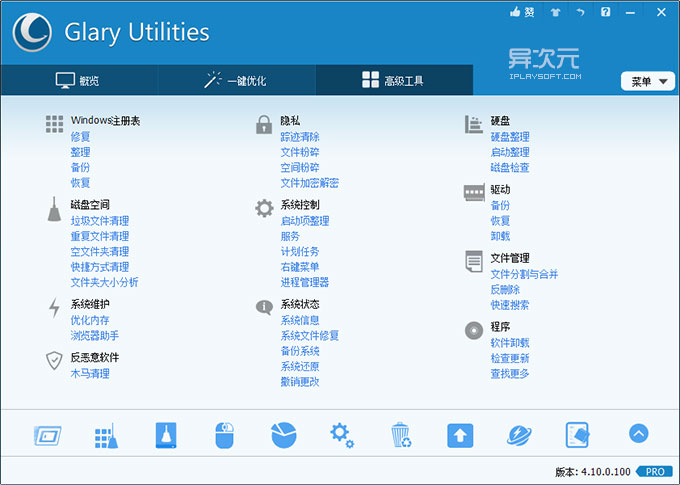Click the Glary Utilities crescent logo
Image resolution: width=680 pixels, height=485 pixels.
coord(32,33)
